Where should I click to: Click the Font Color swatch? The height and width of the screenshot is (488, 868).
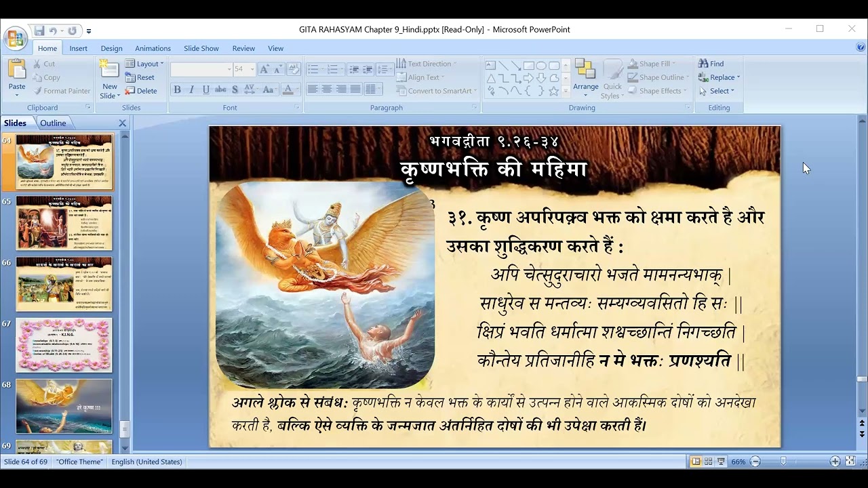click(x=288, y=89)
